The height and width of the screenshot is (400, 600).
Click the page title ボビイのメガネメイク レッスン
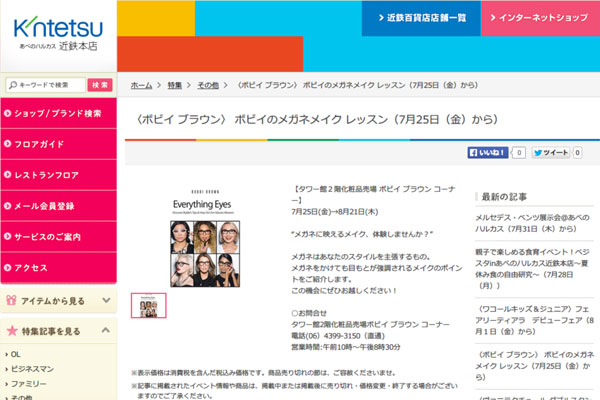(317, 119)
